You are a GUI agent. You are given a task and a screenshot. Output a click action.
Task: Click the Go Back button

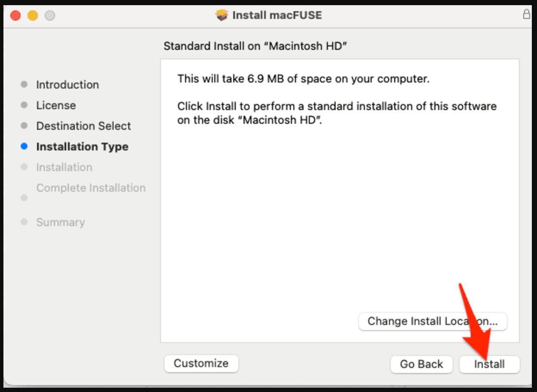tap(421, 364)
